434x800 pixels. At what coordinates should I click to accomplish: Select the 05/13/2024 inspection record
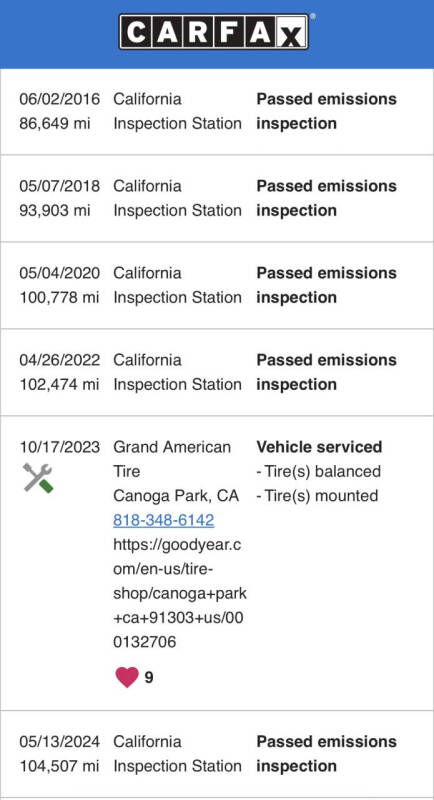pos(217,754)
